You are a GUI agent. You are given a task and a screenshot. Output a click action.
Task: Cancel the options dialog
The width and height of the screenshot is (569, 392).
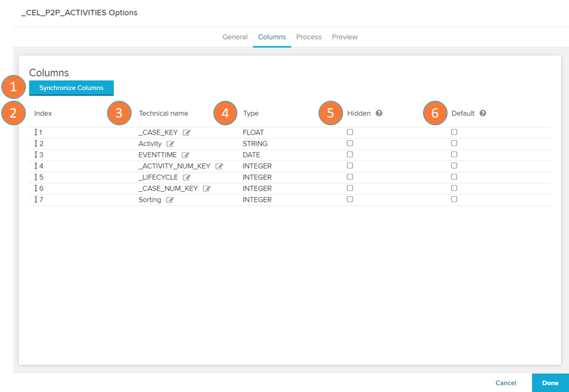click(x=505, y=383)
